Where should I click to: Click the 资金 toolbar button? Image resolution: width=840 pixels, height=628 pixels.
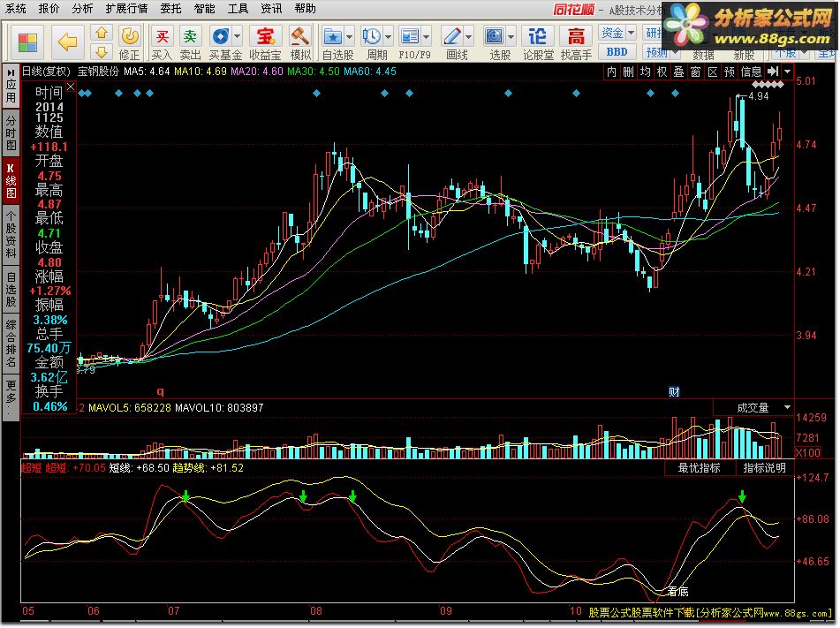pyautogui.click(x=612, y=33)
